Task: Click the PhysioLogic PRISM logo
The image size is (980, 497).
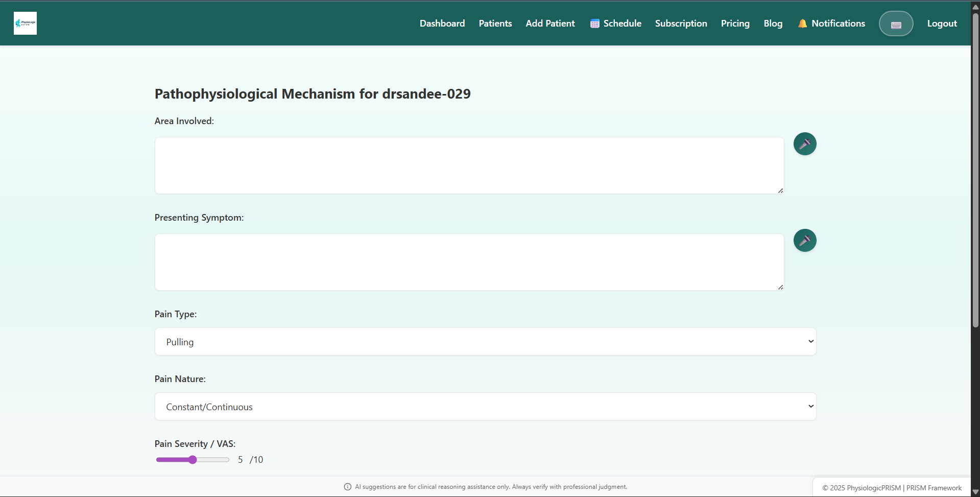Action: coord(25,23)
